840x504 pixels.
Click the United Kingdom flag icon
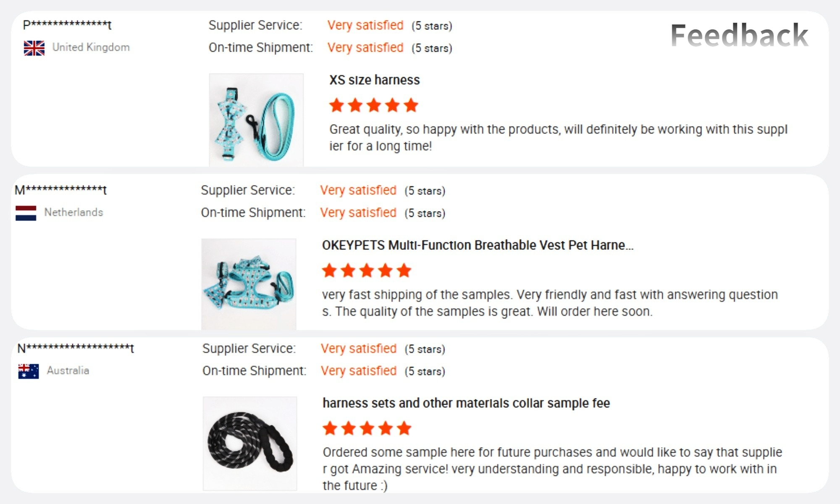tap(34, 48)
